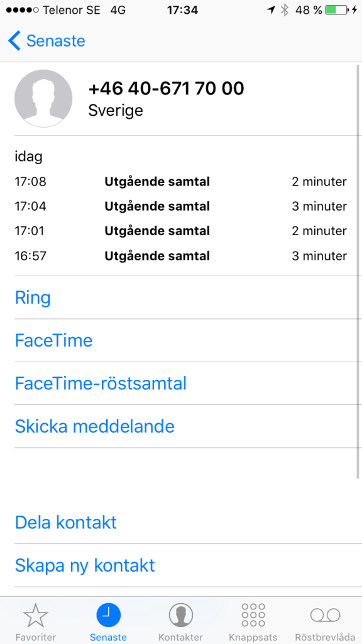Select the 16:57 outgoing call entry

(180, 257)
